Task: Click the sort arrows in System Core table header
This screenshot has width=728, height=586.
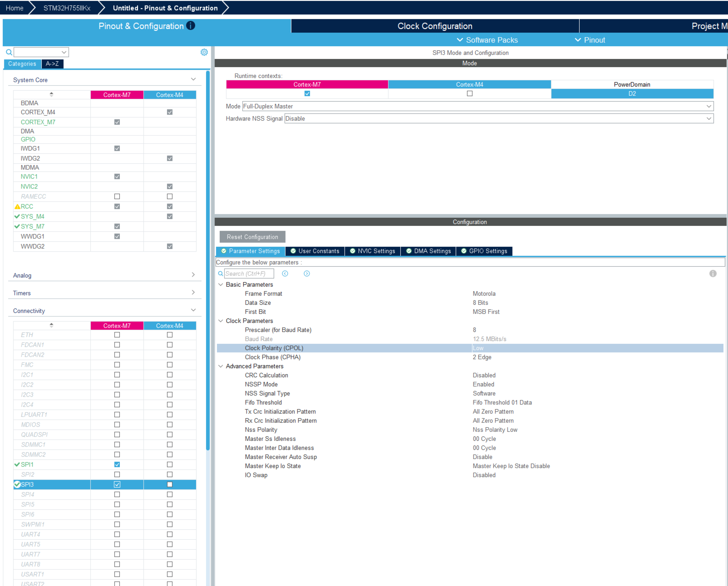Action: (51, 95)
